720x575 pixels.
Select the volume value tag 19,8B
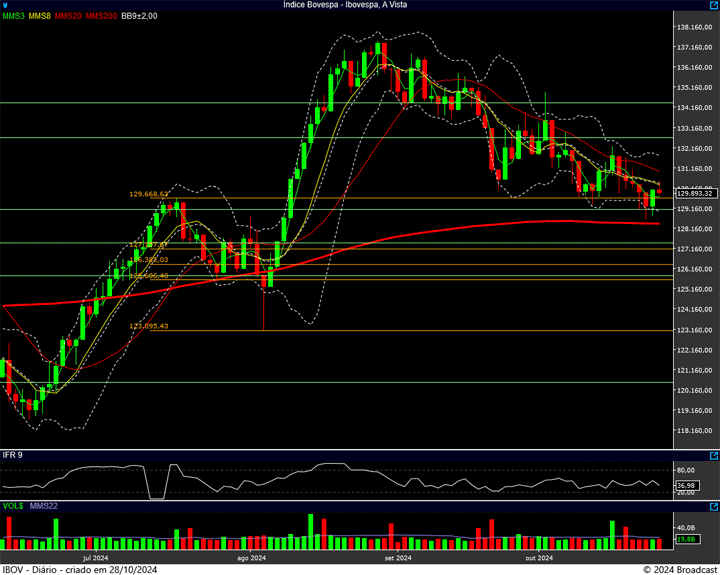coord(685,540)
